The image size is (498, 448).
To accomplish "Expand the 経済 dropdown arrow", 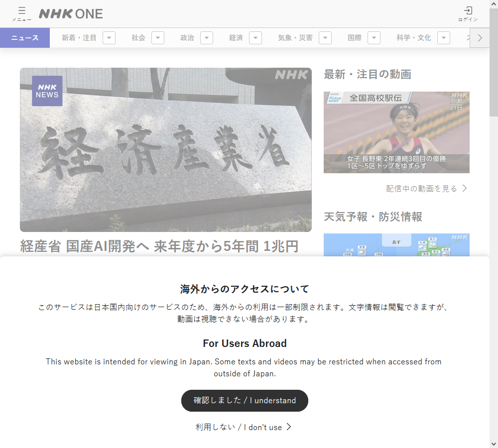I will 255,38.
